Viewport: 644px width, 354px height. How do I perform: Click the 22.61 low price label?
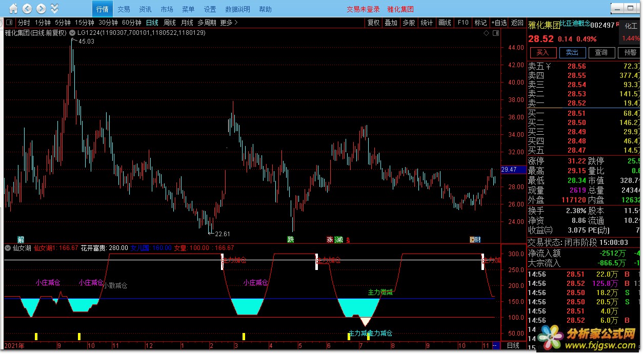(x=223, y=234)
